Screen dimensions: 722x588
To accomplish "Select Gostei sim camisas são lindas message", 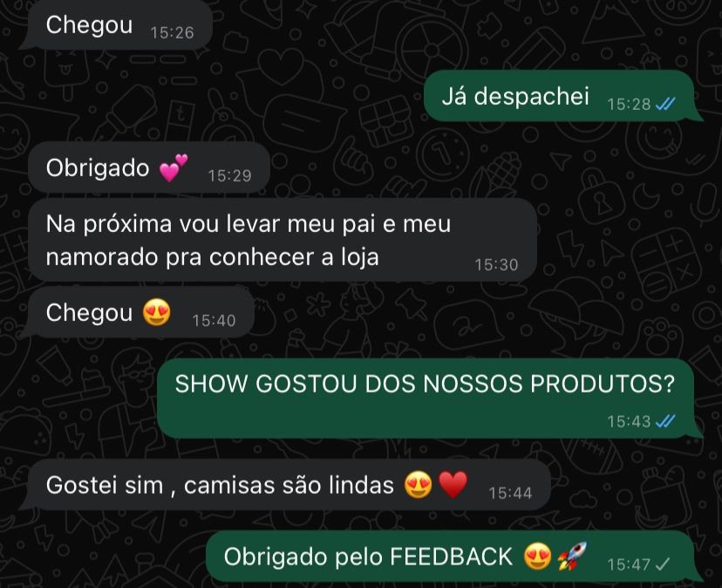I will tap(285, 485).
